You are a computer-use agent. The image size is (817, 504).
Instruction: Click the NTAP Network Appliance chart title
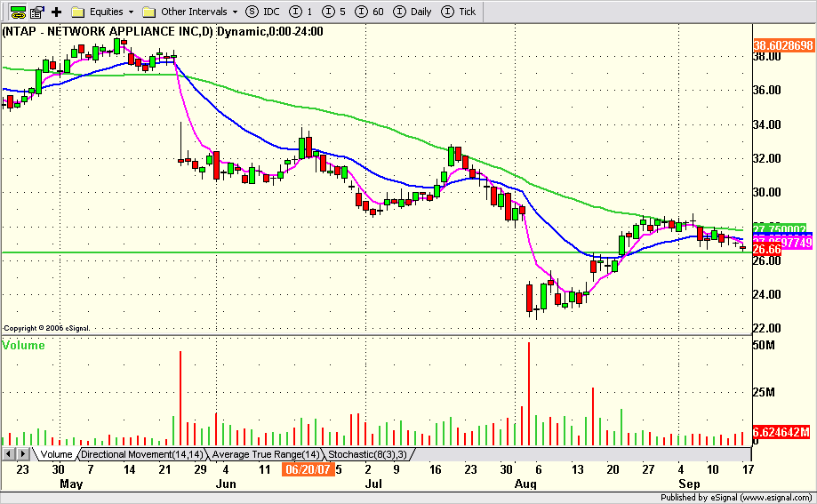[163, 31]
